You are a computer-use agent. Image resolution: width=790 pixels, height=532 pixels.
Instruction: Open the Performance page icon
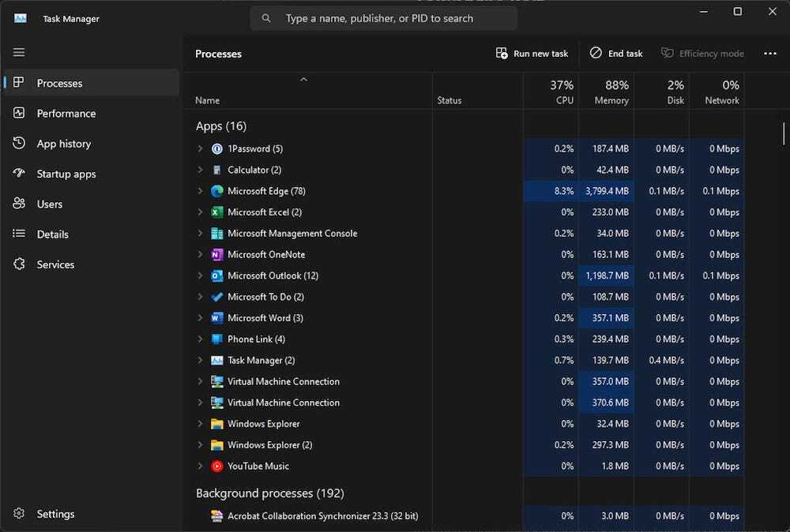[19, 113]
